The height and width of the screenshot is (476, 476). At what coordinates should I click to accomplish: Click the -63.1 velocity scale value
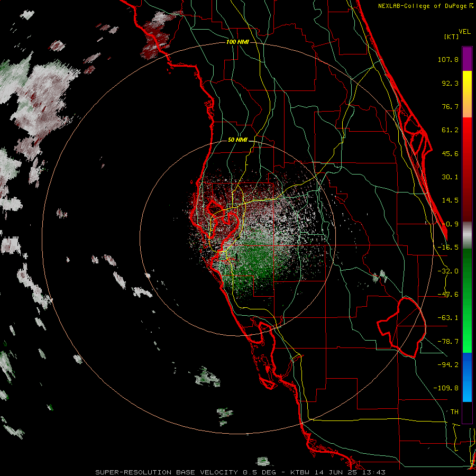point(448,318)
